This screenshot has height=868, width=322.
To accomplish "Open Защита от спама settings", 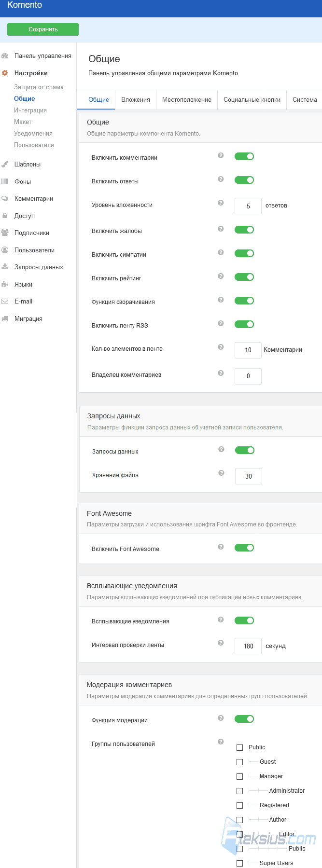I will pyautogui.click(x=39, y=87).
